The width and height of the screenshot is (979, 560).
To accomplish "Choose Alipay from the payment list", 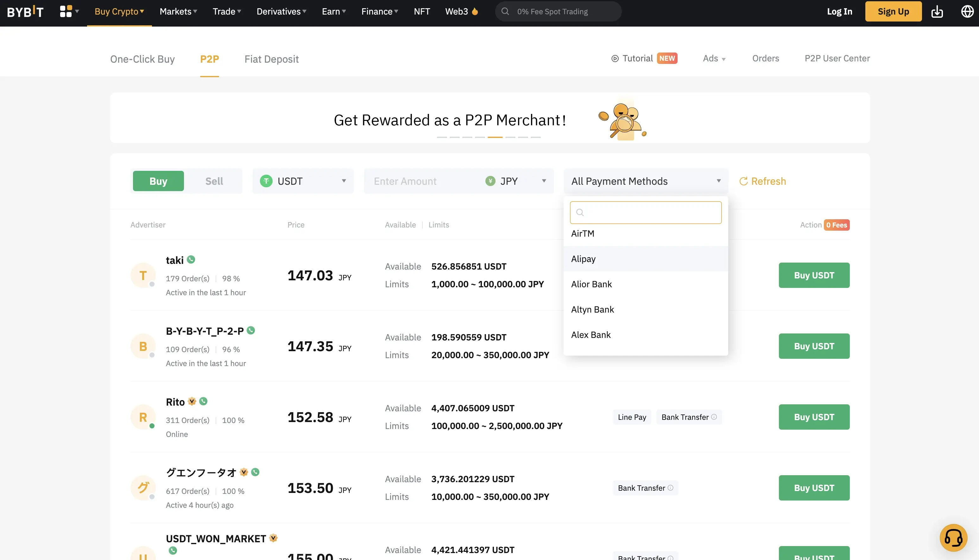I will [584, 259].
